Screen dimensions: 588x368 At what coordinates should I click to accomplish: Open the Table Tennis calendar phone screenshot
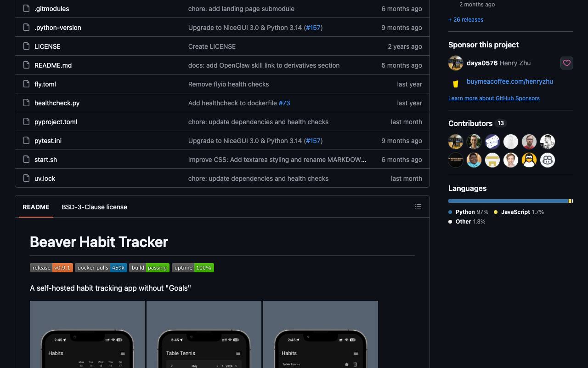tap(204, 334)
